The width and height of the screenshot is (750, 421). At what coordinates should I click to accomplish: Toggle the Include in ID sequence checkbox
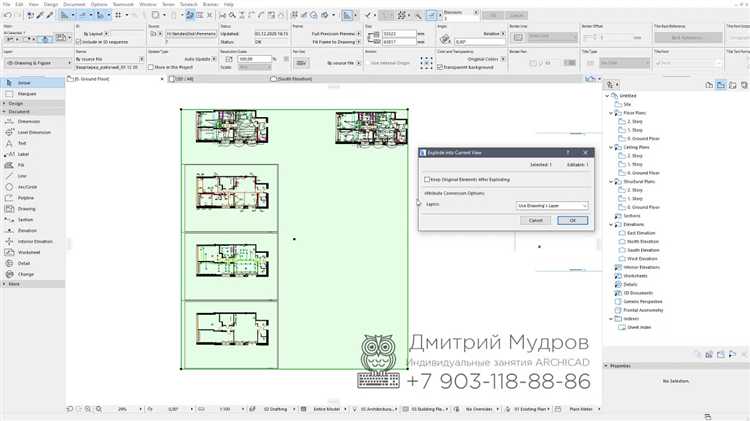coord(79,42)
